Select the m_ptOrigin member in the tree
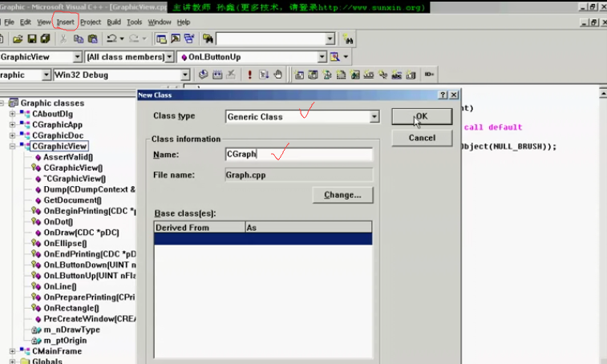Image resolution: width=607 pixels, height=364 pixels. pyautogui.click(x=65, y=341)
